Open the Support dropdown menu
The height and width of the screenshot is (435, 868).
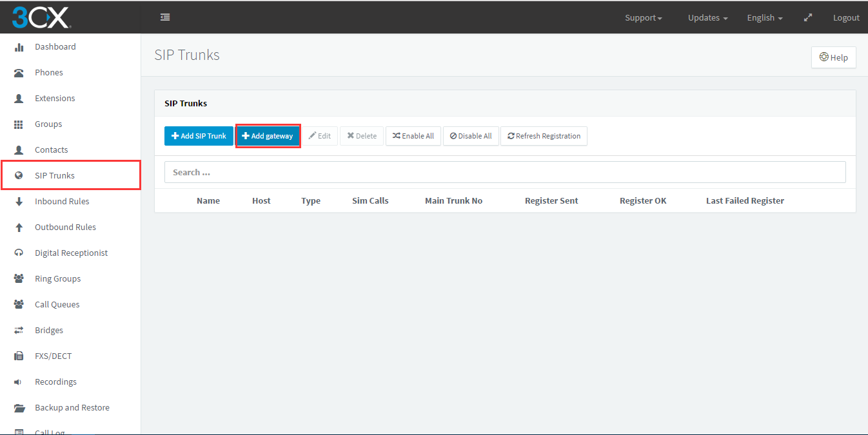click(x=644, y=18)
